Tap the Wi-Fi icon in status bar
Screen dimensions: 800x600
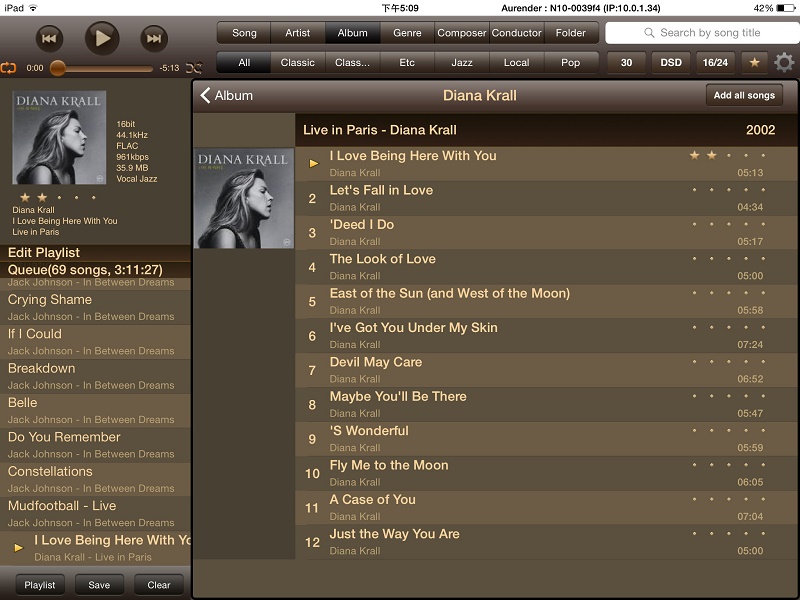pos(33,8)
